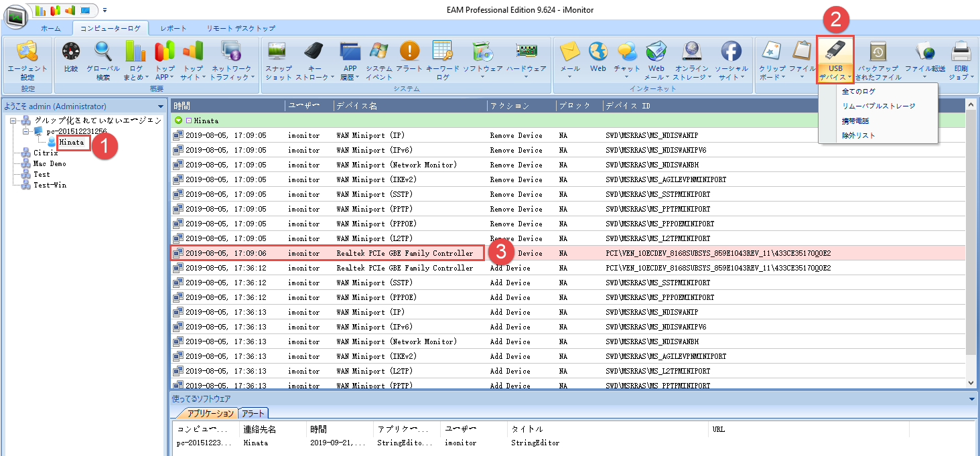Click first bar chart quick access icon
This screenshot has height=456, width=980.
(40, 10)
